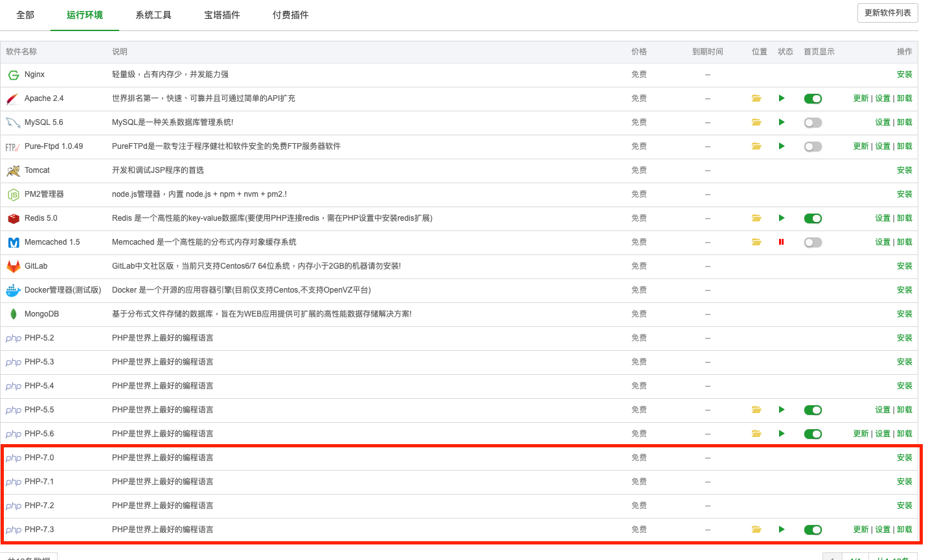Click 卸载 link for Redis 5.0

pyautogui.click(x=905, y=218)
